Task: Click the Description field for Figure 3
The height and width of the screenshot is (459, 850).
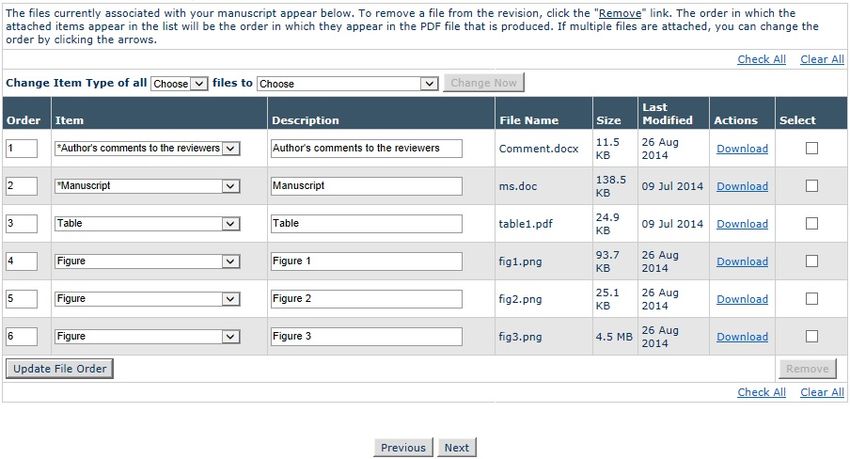Action: pyautogui.click(x=366, y=337)
